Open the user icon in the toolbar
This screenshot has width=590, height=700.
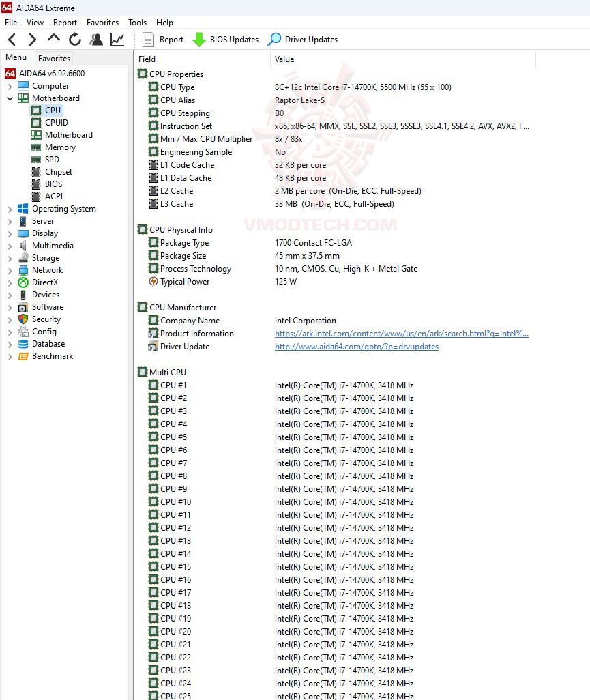(x=96, y=40)
